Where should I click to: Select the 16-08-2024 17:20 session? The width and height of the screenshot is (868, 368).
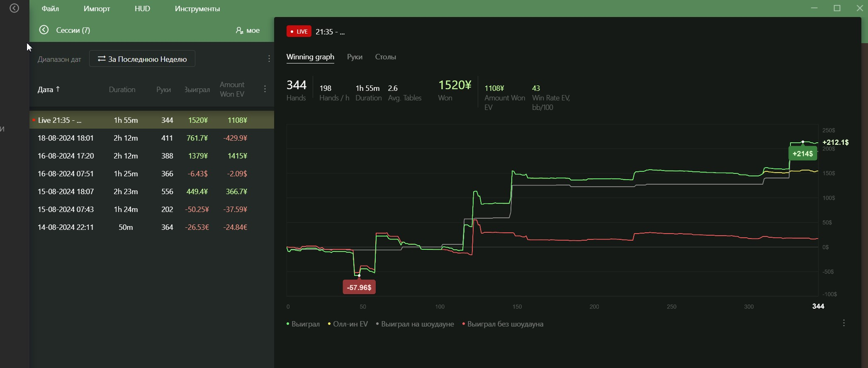(x=152, y=156)
